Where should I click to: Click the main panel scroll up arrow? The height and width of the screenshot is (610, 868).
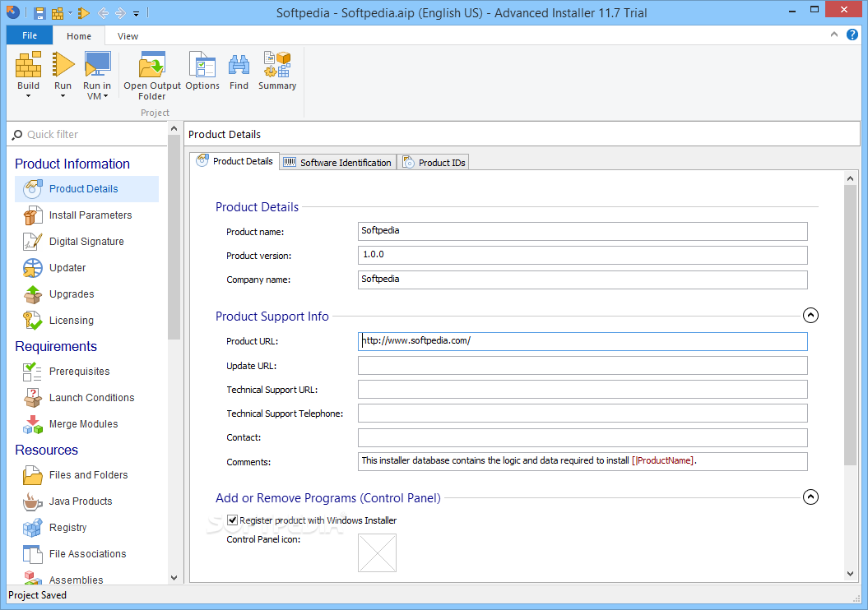[850, 178]
